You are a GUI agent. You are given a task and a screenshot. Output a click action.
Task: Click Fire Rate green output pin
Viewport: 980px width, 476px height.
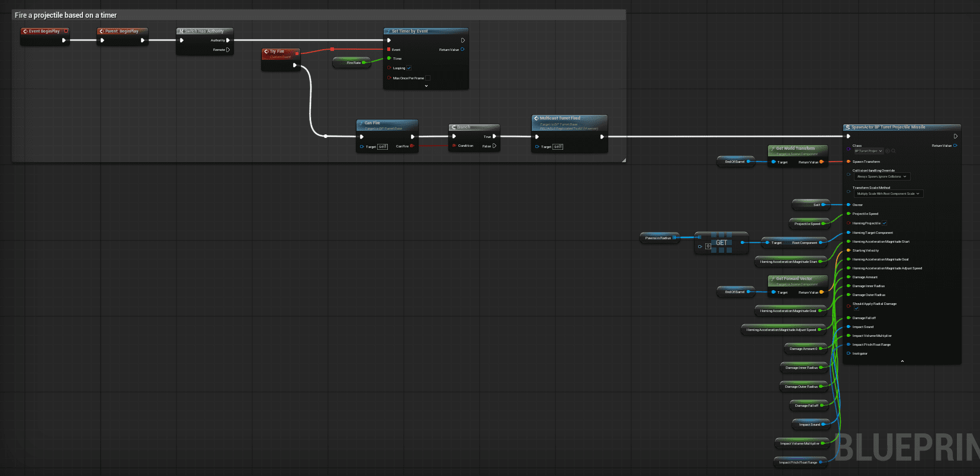tap(364, 62)
